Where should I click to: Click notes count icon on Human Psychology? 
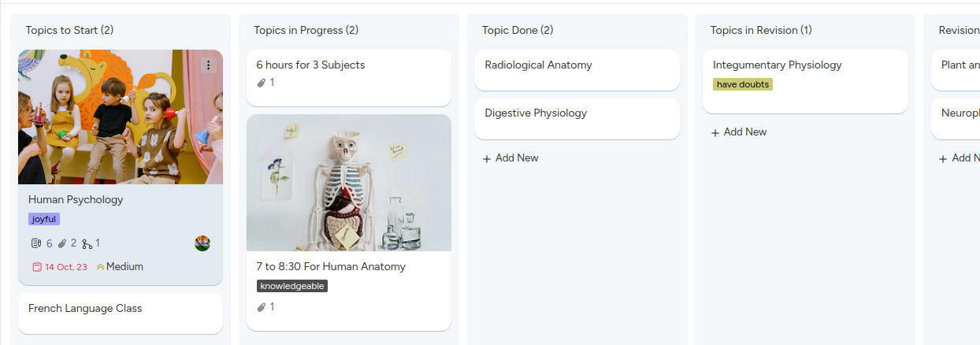coord(36,243)
